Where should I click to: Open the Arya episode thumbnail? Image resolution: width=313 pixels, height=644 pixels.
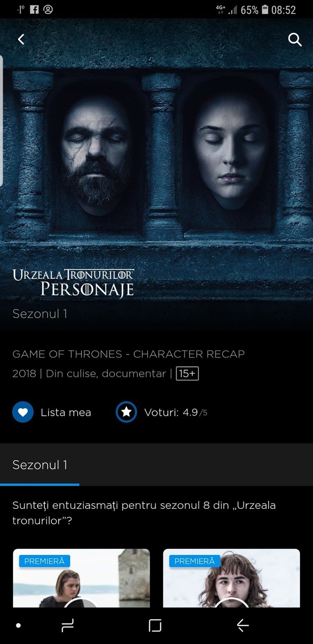81,578
